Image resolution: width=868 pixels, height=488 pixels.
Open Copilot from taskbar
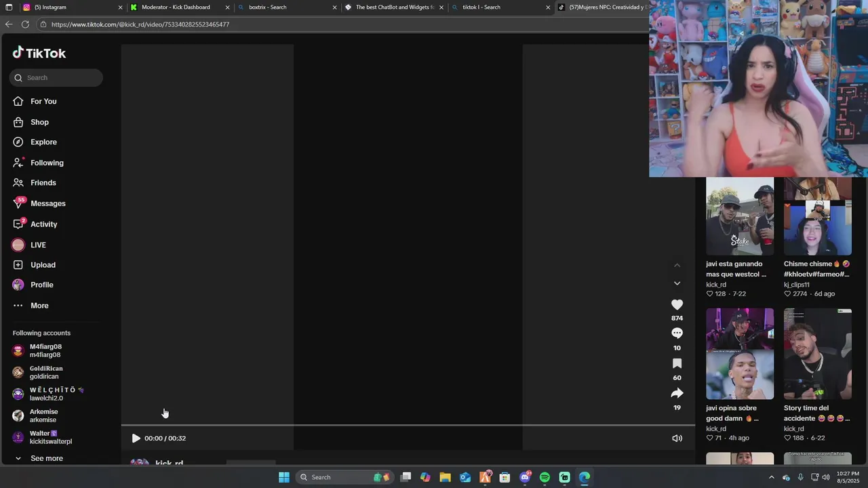425,477
